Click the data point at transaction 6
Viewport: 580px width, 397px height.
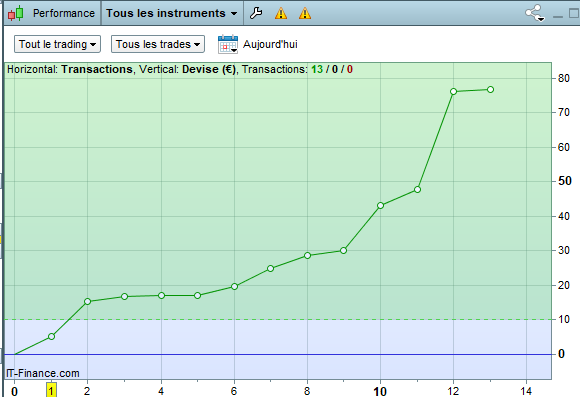(234, 286)
